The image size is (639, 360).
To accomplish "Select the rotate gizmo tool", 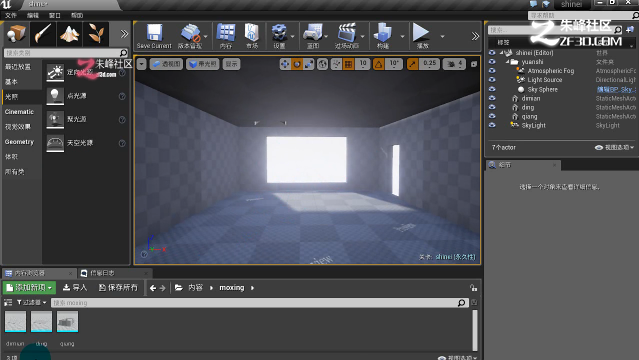I will (297, 64).
